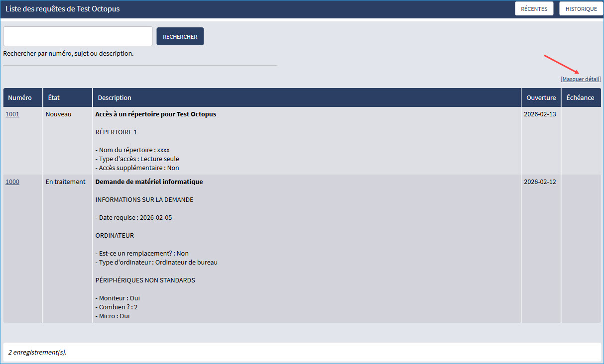Screen dimensions: 604x364
Task: Click the Demande de matériel informatique title
Action: (x=149, y=182)
